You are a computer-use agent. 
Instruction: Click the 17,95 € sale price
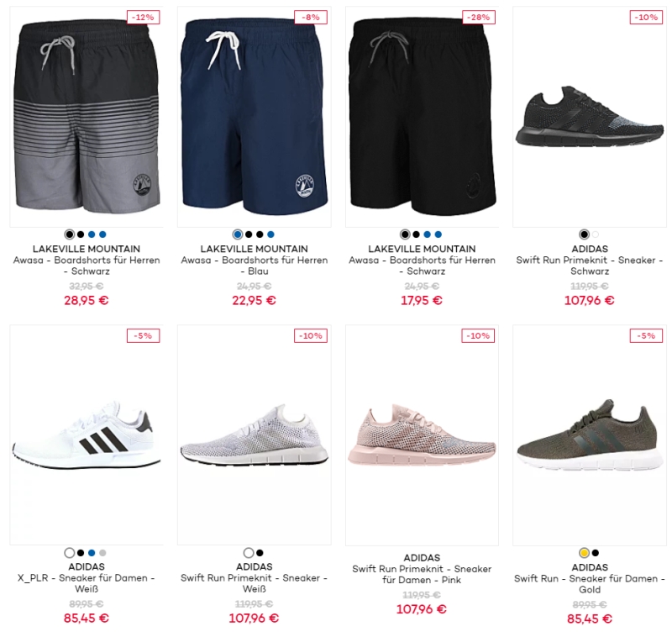tap(422, 301)
